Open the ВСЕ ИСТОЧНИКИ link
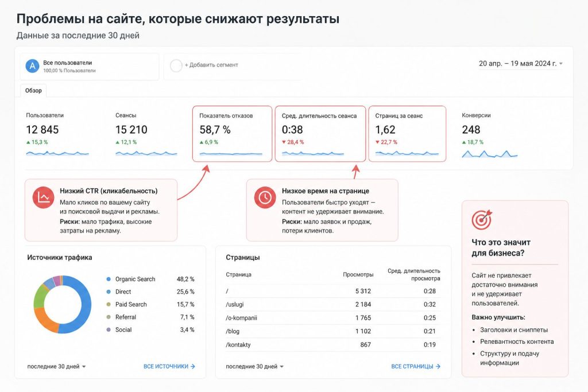Viewport: 588px width, 392px height. tap(169, 367)
